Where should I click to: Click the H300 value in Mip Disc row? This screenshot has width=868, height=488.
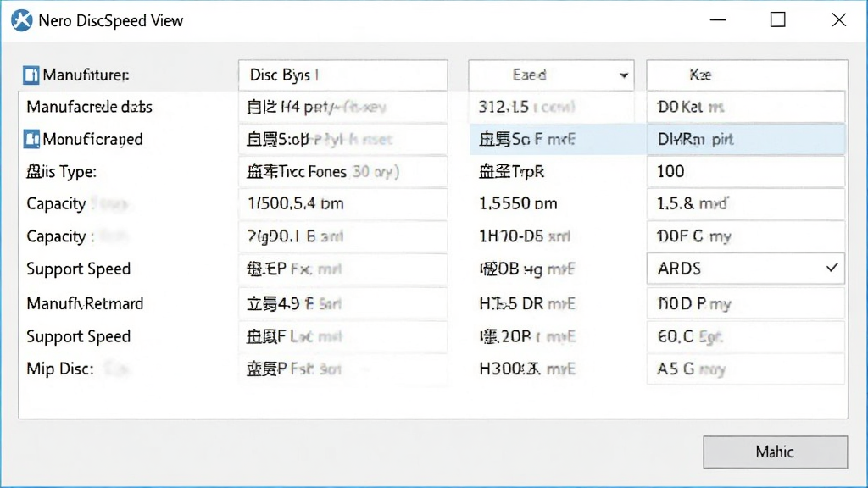[527, 369]
